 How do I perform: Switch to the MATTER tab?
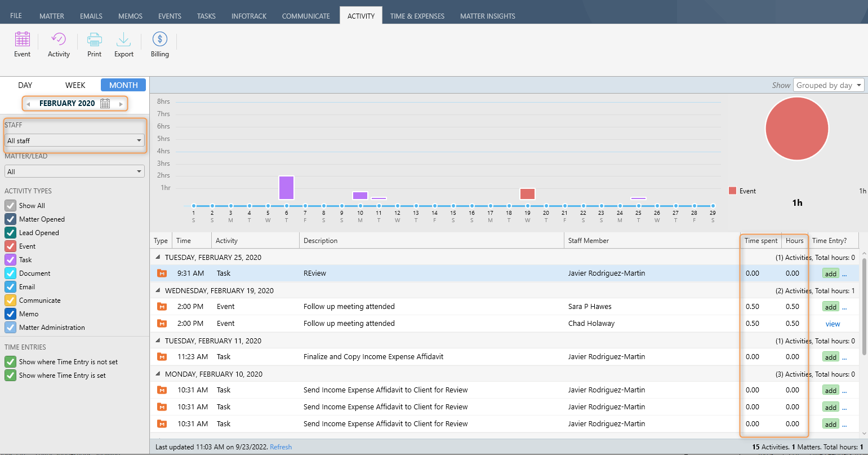[52, 16]
